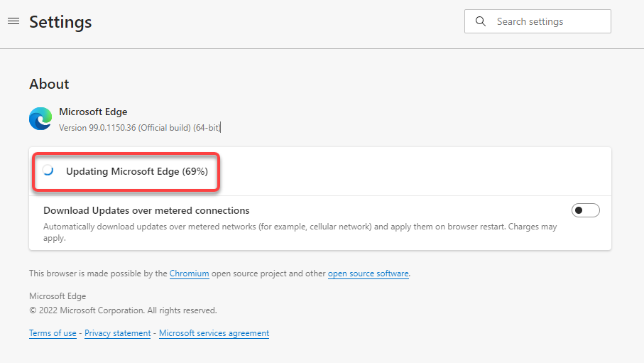Open the open source software link
Viewport: 644px width, 363px height.
[368, 273]
